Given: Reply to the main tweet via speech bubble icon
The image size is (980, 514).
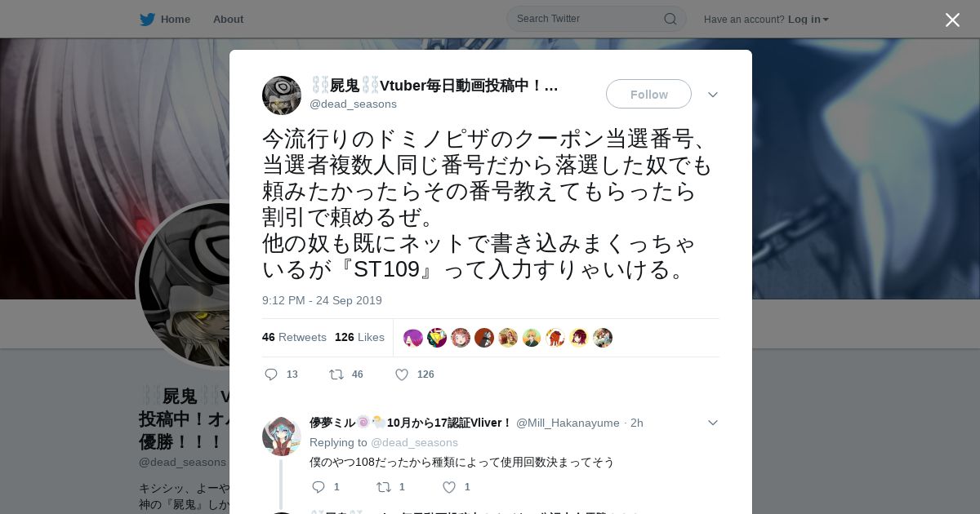Looking at the screenshot, I should click(x=271, y=374).
